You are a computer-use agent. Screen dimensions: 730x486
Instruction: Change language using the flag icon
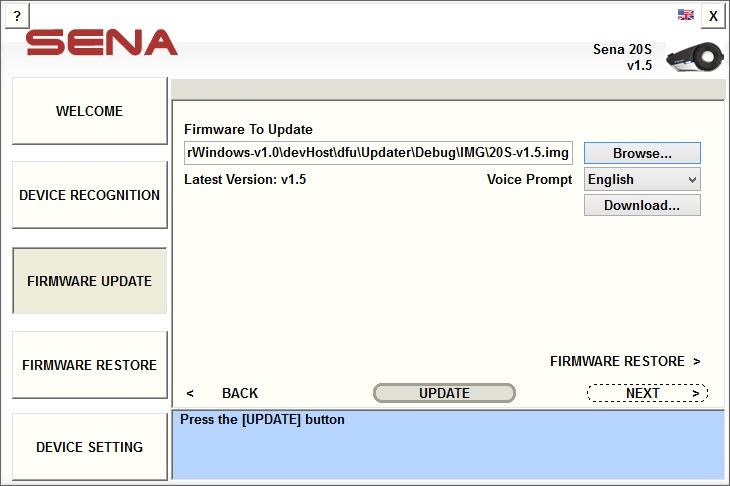click(686, 15)
